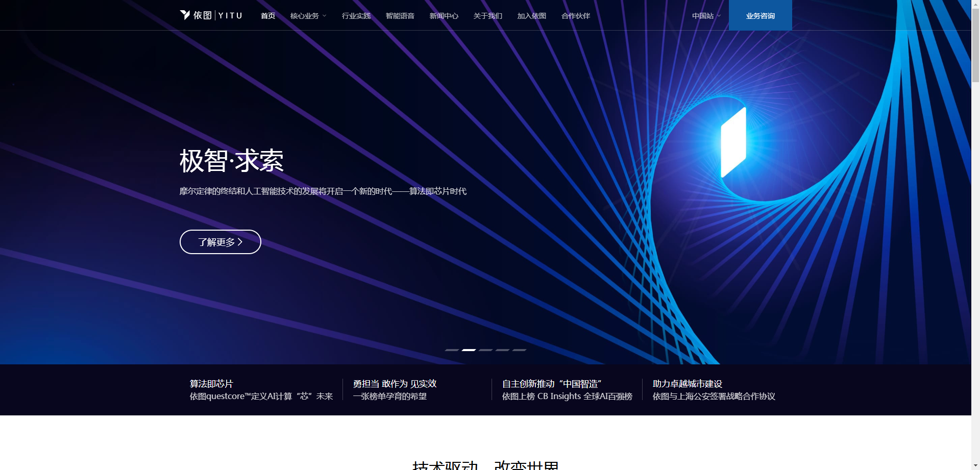Click the 业务咨询 button
The image size is (980, 470).
coord(761,16)
